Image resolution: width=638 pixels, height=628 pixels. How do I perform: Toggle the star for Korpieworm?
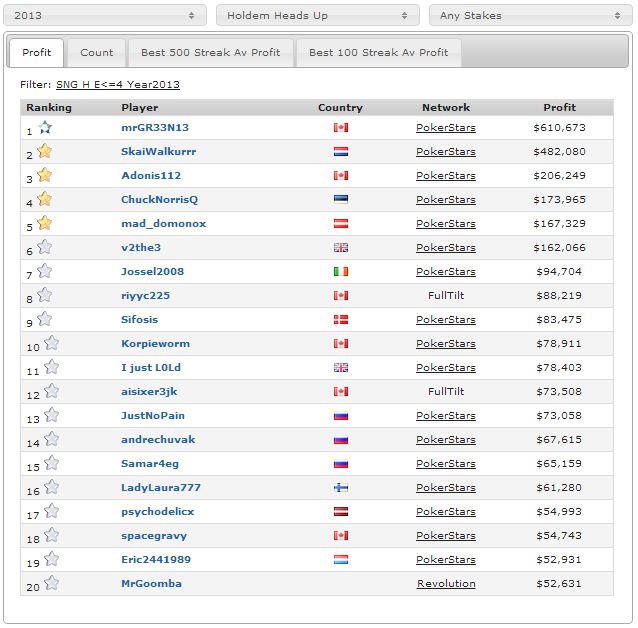pyautogui.click(x=52, y=343)
